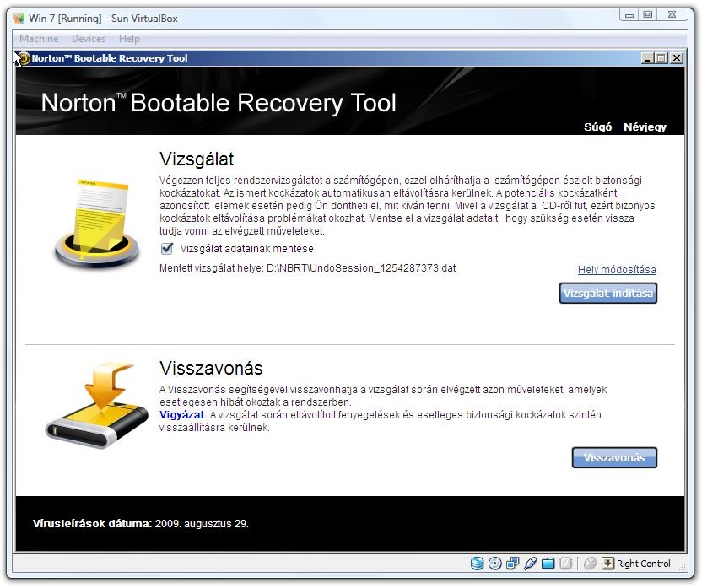Screen dimensions: 702x588
Task: Click the yellow document scan icon
Action: coord(97,223)
